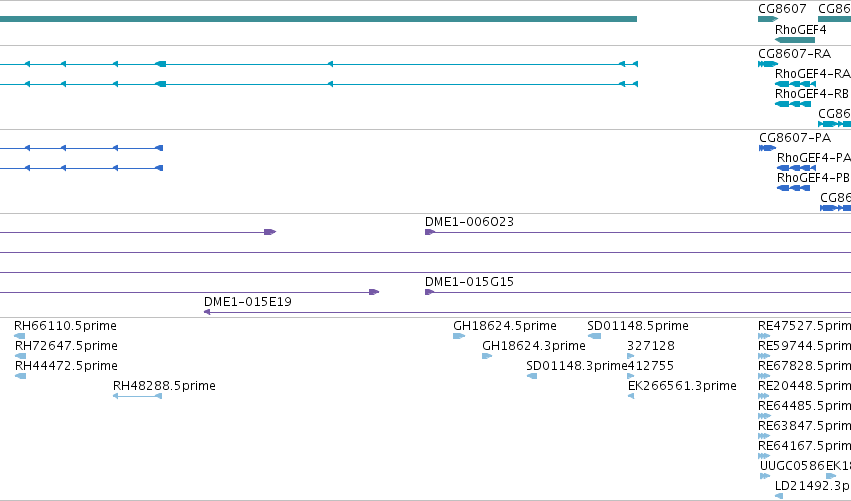The image size is (851, 501).
Task: Pick EST RH44472.5prime label
Action: pyautogui.click(x=66, y=366)
